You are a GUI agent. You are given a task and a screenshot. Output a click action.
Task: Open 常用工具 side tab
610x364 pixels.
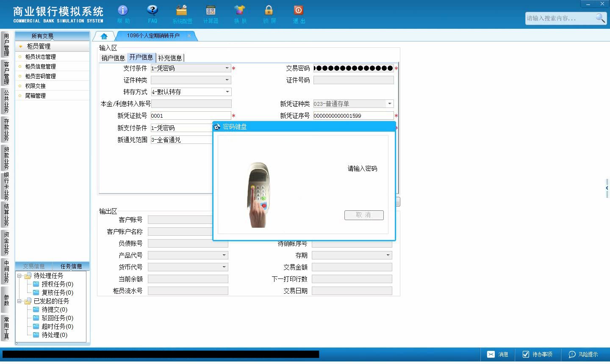6,328
